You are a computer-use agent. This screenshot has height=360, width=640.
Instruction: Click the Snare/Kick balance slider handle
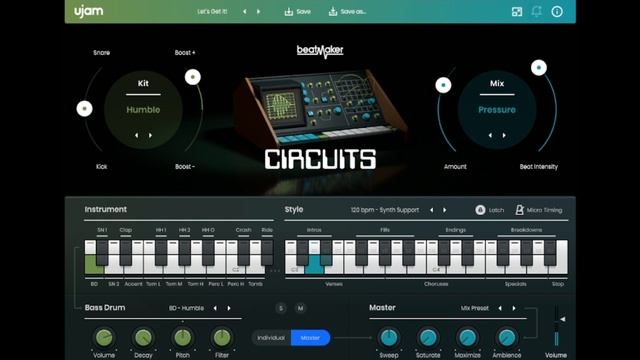84,109
